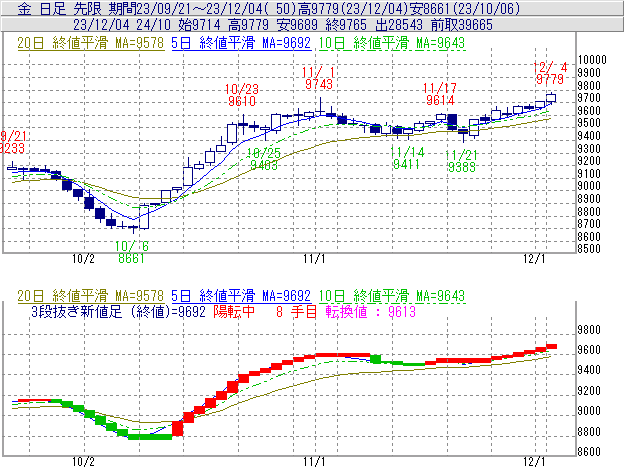This screenshot has width=624, height=475.
Task: Click the 11/1 high label 9743
Action: pos(319,84)
